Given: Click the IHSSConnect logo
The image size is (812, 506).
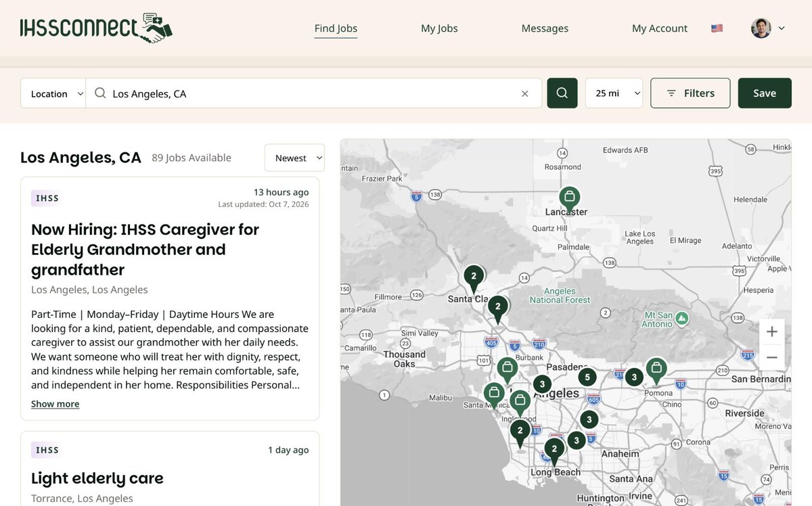Looking at the screenshot, I should [96, 28].
